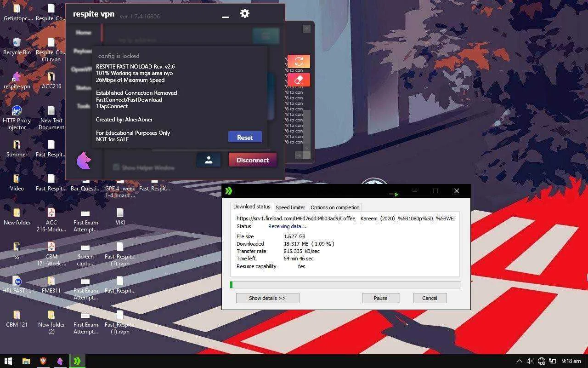This screenshot has height=368, width=588.
Task: Click the ver 1.7.4.16806 version text
Action: pos(140,16)
